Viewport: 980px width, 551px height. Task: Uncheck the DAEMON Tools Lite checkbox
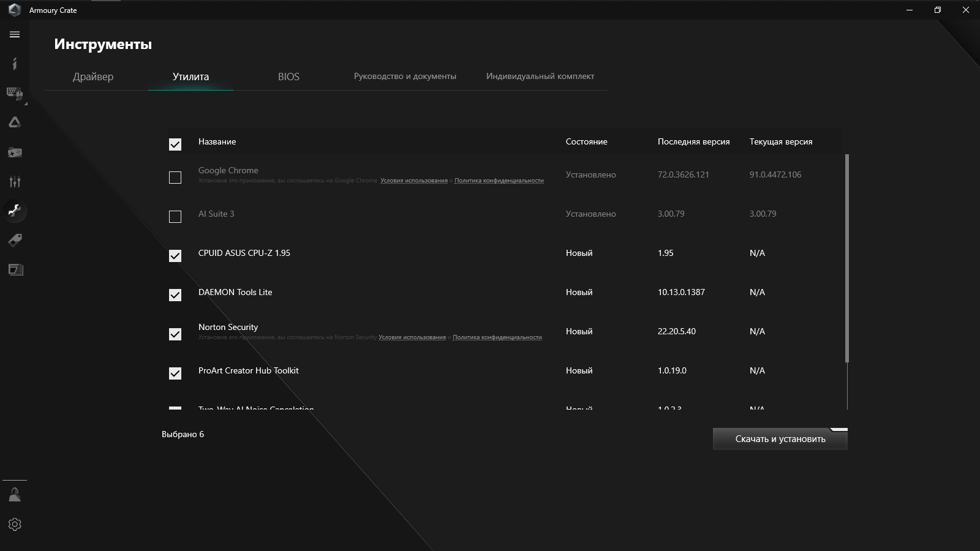coord(175,295)
